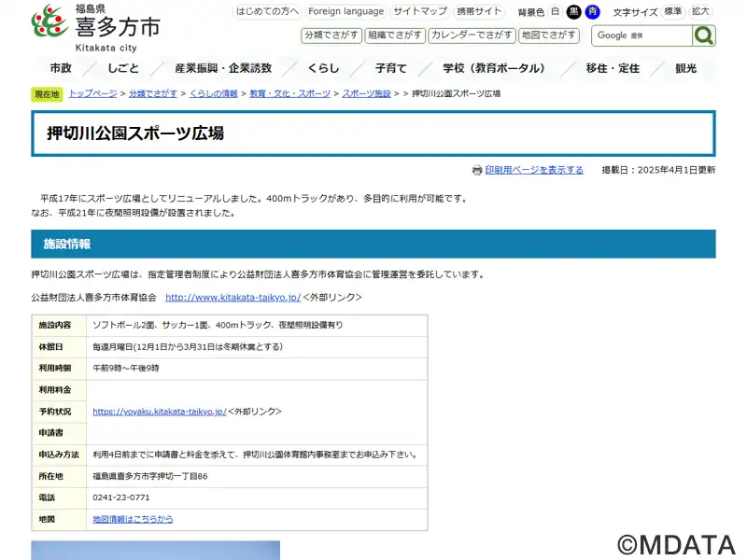The image size is (747, 560).
Task: Open 地図情報はこちらから map link
Action: click(x=133, y=519)
